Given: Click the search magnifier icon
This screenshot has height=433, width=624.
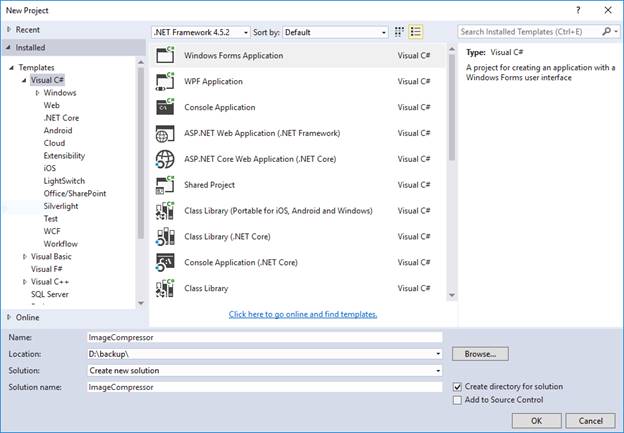Looking at the screenshot, I should pyautogui.click(x=606, y=31).
